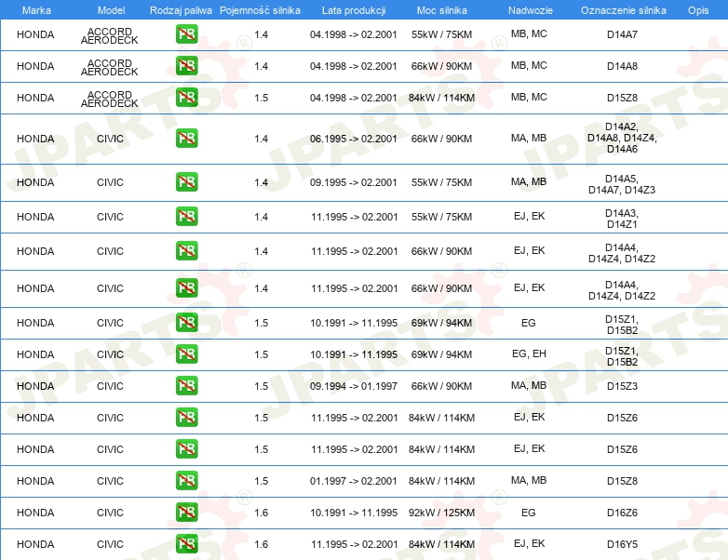Select body cell EG in D16Z6 row
Screen dimensions: 728x560
coord(529,513)
